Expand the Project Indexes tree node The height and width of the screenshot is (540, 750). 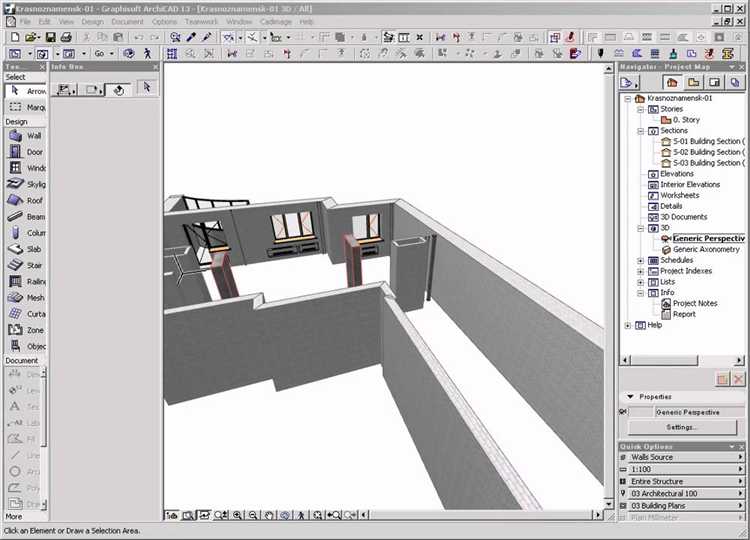click(x=640, y=271)
